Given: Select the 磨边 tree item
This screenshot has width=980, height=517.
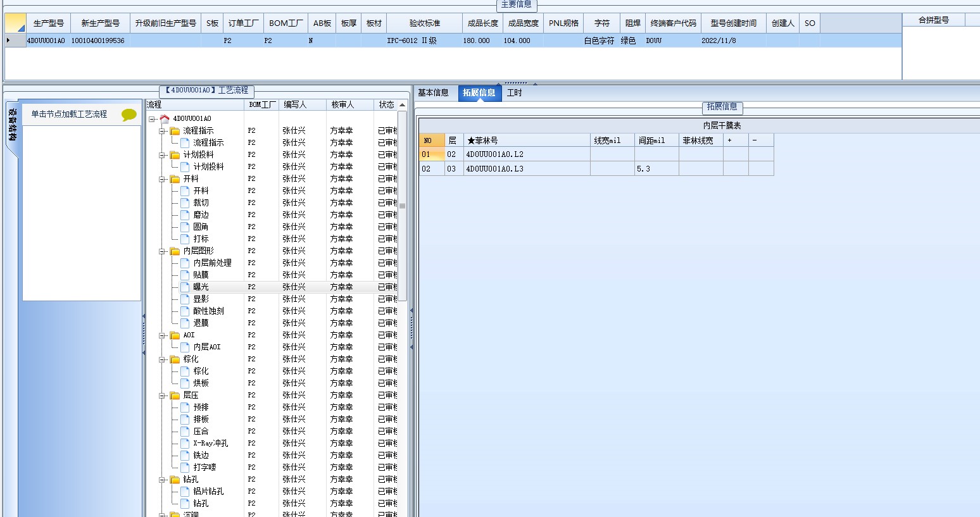Looking at the screenshot, I should 201,215.
